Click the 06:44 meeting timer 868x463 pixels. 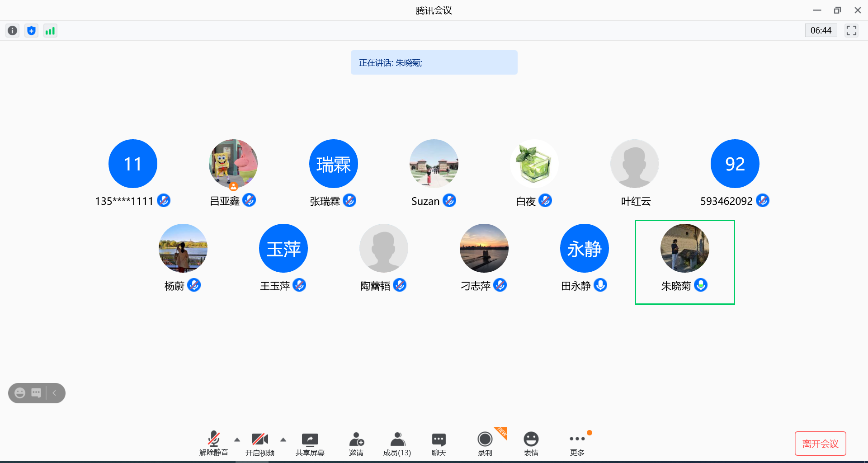point(821,31)
